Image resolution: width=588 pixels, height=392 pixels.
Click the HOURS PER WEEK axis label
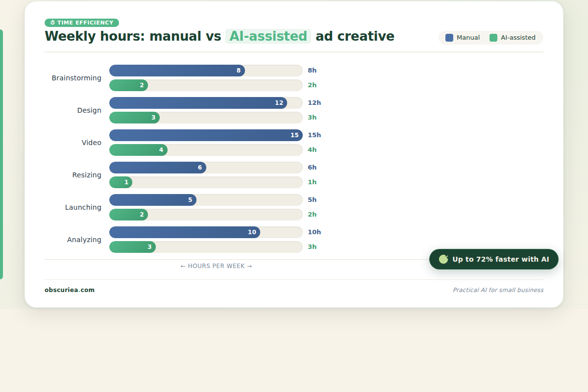(216, 266)
